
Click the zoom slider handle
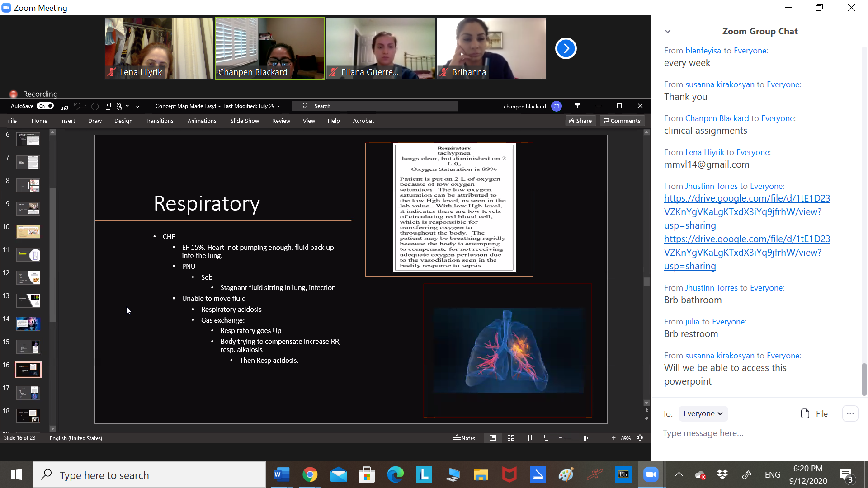pos(585,438)
